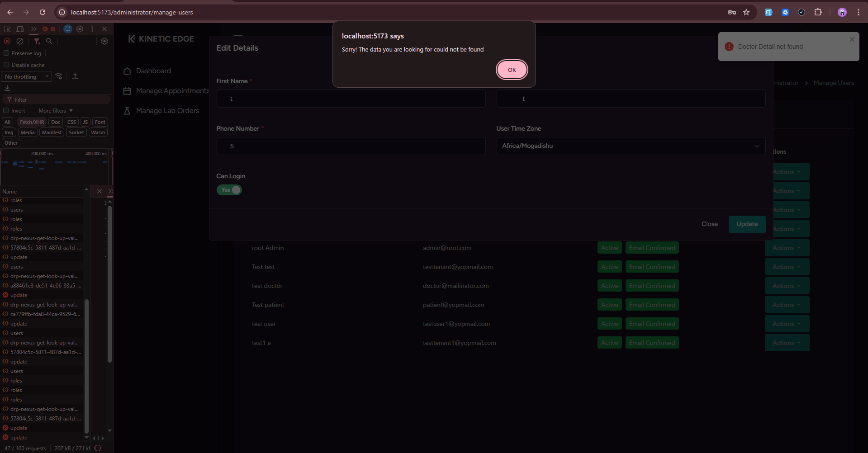Screen dimensions: 868x453
Task: Click the DevTools inspect element icon
Action: pyautogui.click(x=7, y=29)
